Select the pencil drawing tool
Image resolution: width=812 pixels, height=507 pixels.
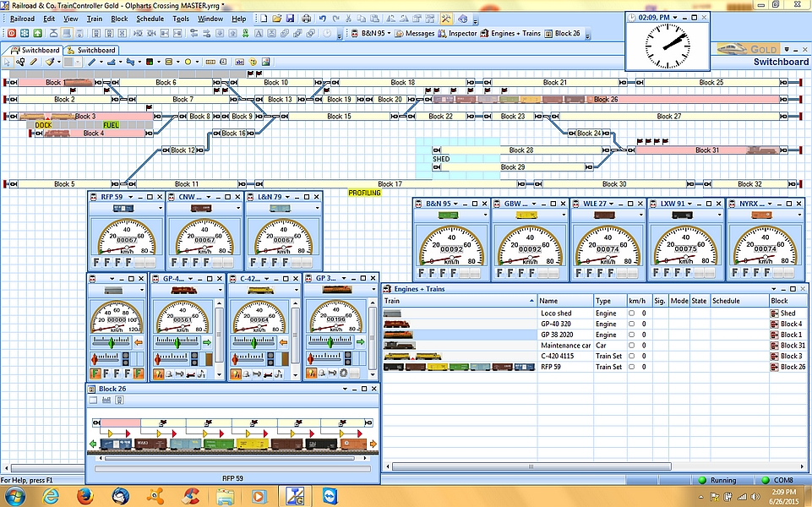(x=34, y=62)
